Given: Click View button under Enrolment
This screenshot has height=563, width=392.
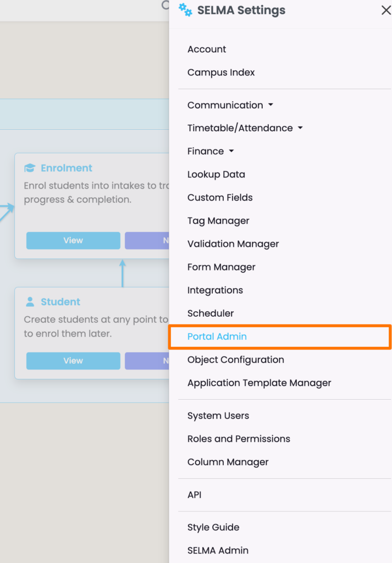Looking at the screenshot, I should point(73,240).
